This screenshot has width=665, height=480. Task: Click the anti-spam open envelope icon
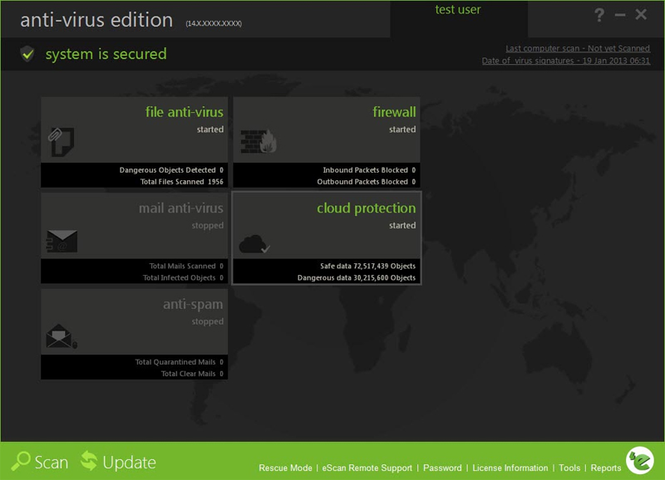coord(61,336)
